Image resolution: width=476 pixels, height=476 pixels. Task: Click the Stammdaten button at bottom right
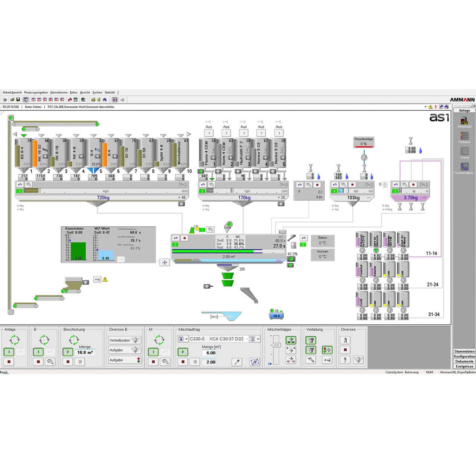coord(464,352)
